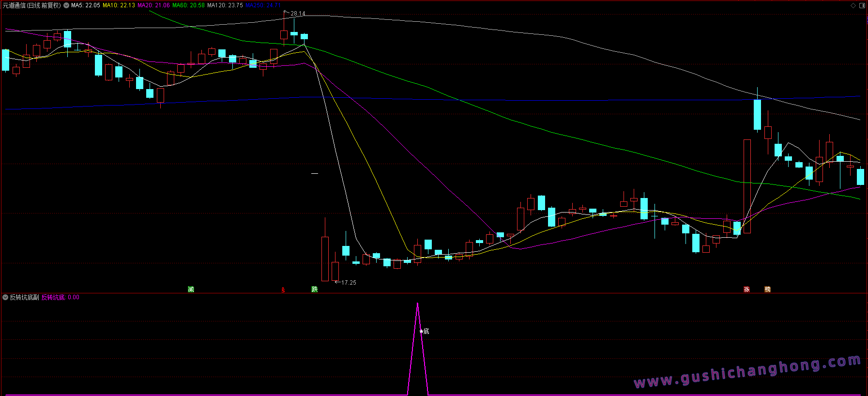The width and height of the screenshot is (868, 396).
Task: Click the ★底 bottom signal marker
Action: pos(424,332)
